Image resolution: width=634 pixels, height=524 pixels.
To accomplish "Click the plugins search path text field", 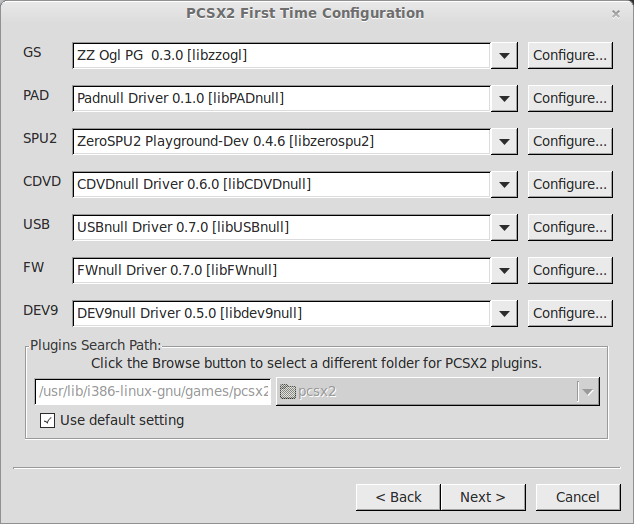I will (153, 391).
